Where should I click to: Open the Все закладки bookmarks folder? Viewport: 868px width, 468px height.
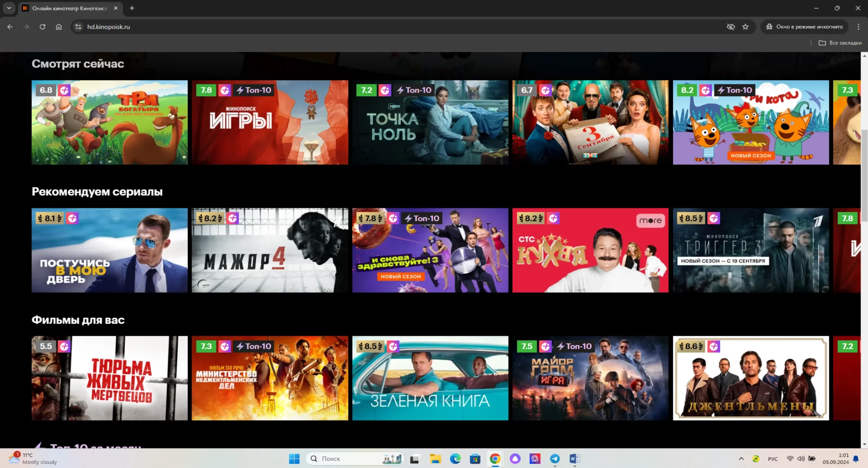pyautogui.click(x=840, y=43)
